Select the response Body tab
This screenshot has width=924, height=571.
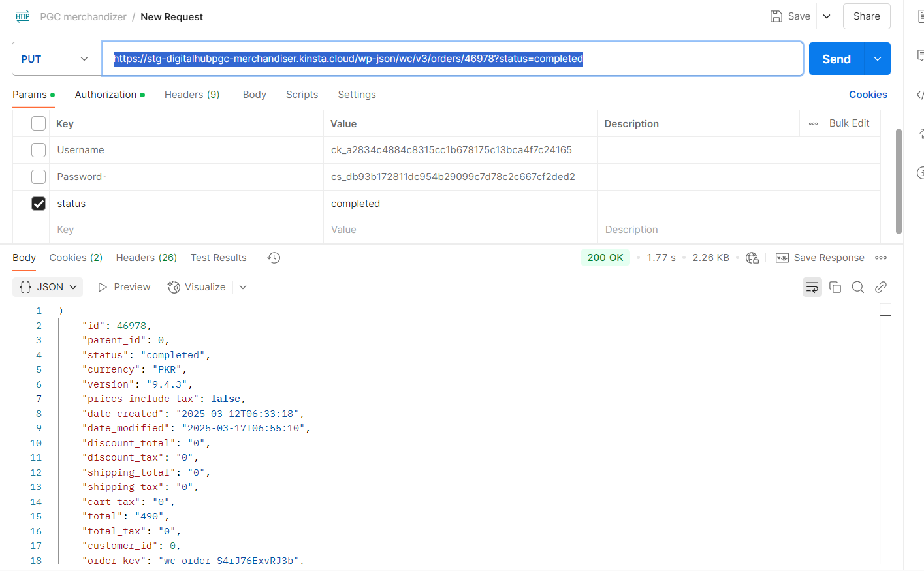24,258
